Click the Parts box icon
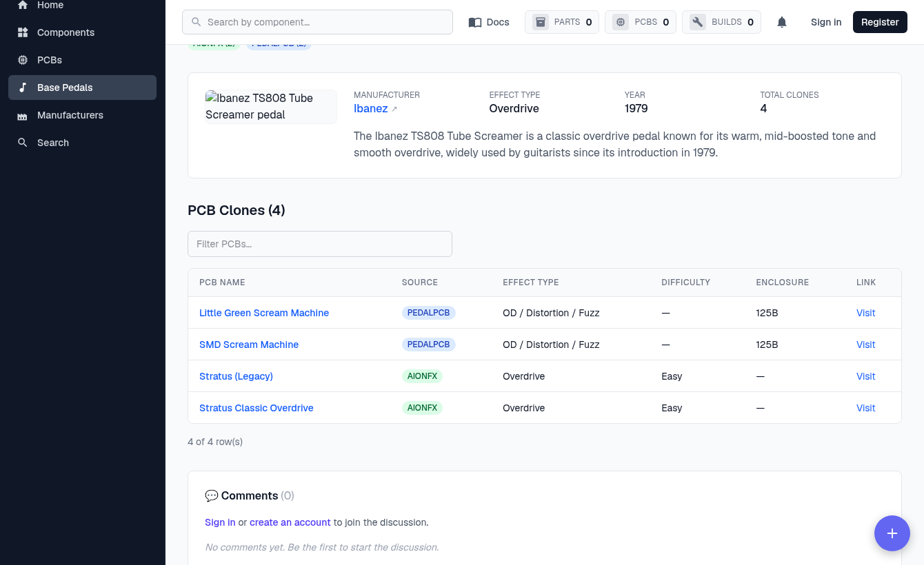This screenshot has height=565, width=924. point(541,22)
